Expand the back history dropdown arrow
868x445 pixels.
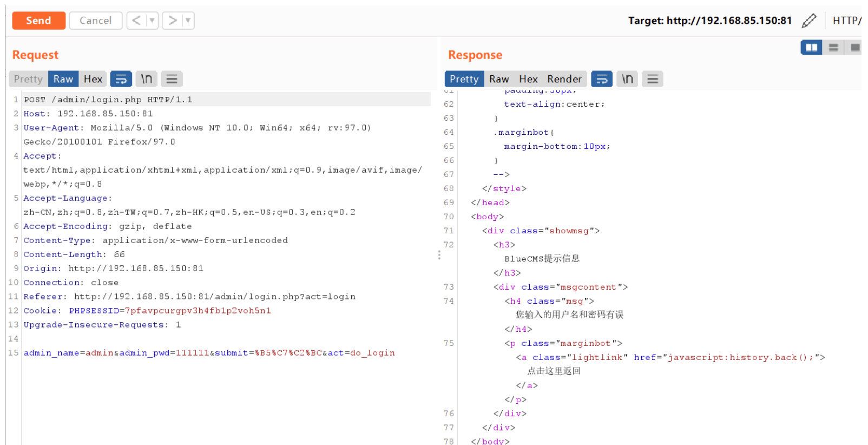coord(152,21)
